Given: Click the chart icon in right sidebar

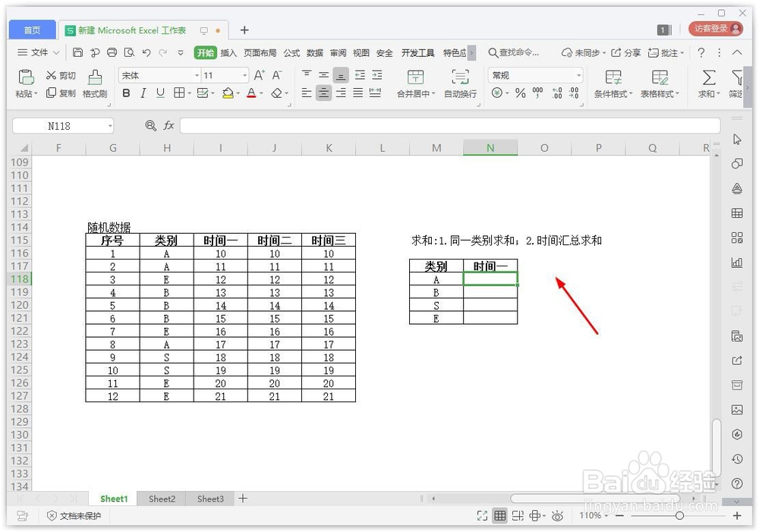Looking at the screenshot, I should pyautogui.click(x=737, y=263).
